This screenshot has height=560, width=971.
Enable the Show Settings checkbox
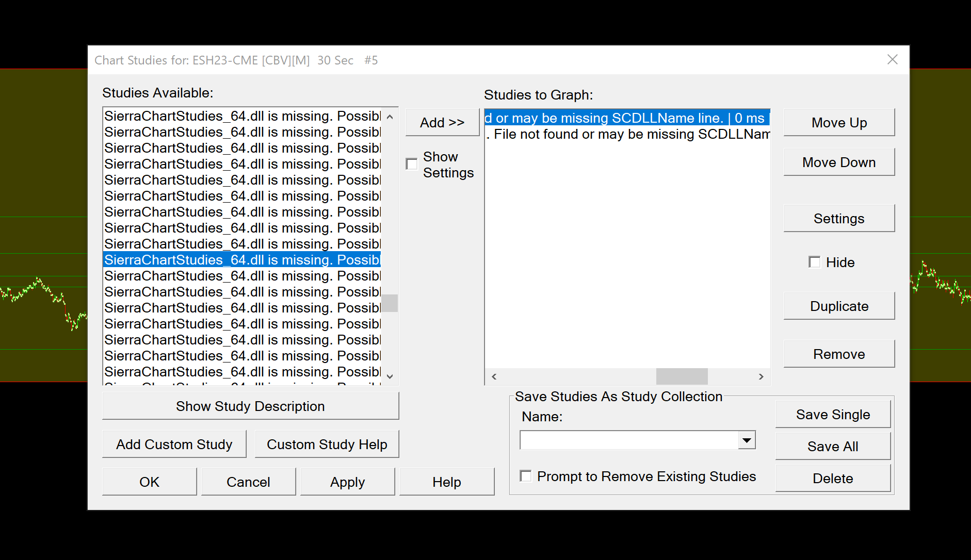[x=412, y=164]
